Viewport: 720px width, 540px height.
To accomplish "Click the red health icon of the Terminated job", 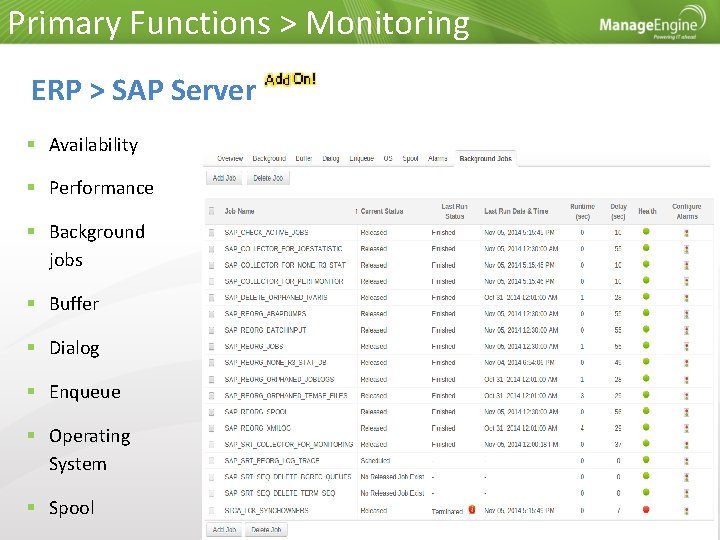I will [x=646, y=509].
